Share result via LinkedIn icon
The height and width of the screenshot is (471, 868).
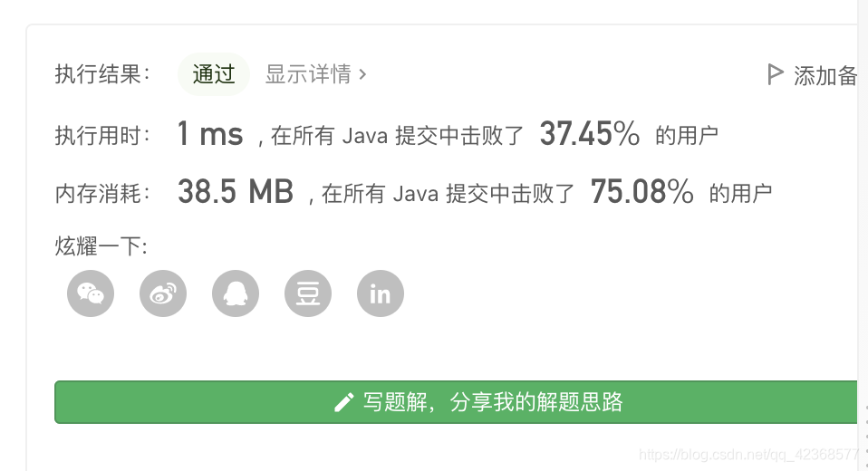click(x=381, y=293)
